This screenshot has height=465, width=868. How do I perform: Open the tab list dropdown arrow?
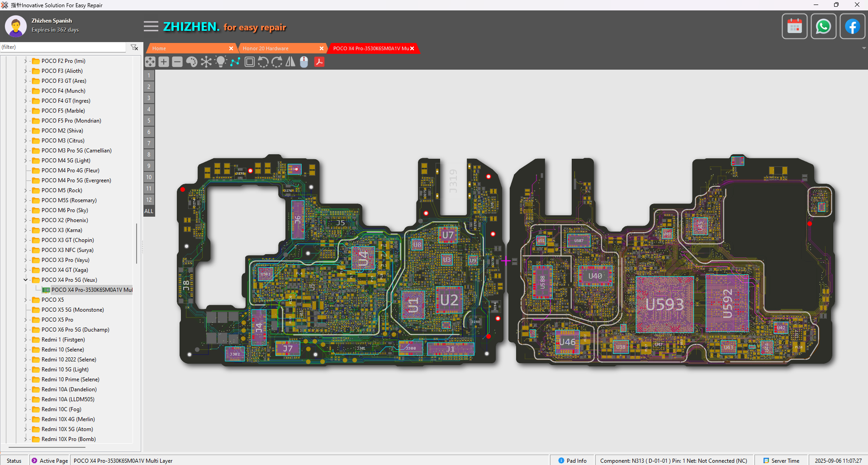(x=864, y=48)
